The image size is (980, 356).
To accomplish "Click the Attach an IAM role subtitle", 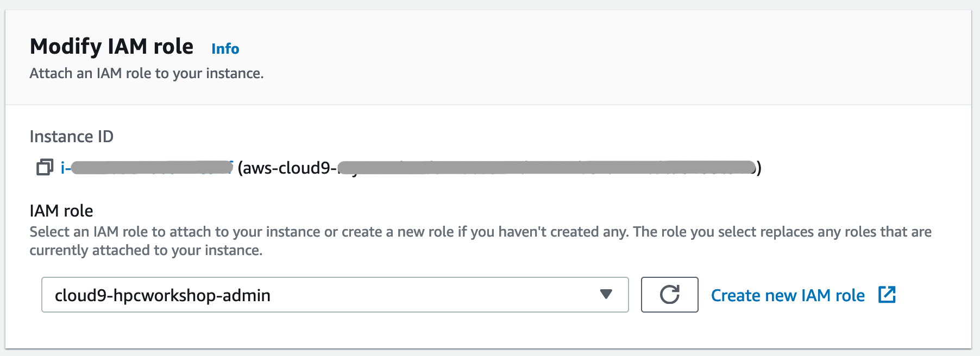I will point(147,73).
